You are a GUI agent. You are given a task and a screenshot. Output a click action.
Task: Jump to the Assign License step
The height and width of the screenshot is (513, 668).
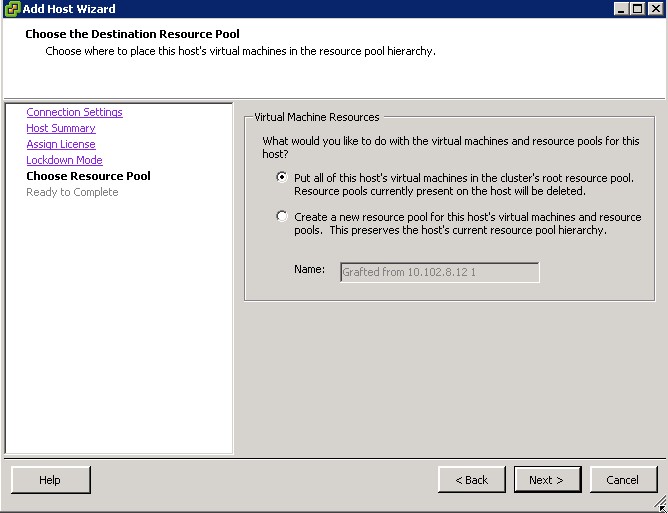coord(61,144)
